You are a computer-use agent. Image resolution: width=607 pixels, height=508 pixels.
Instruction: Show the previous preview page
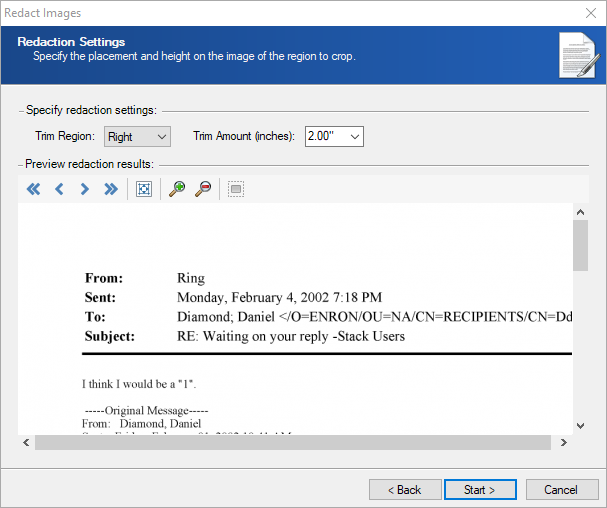pos(59,189)
